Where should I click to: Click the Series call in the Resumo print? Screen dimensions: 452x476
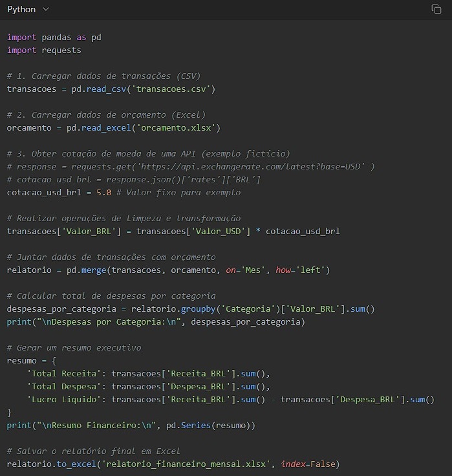[x=196, y=426]
